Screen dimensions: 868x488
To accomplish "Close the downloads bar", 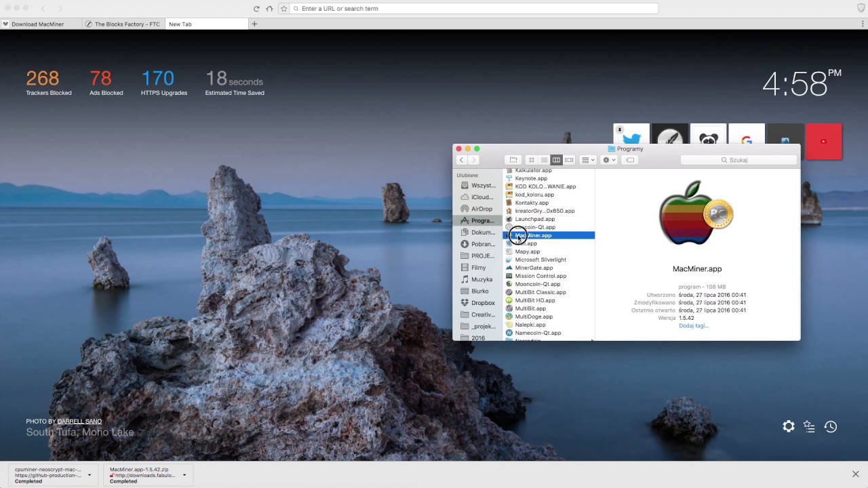I will [856, 474].
